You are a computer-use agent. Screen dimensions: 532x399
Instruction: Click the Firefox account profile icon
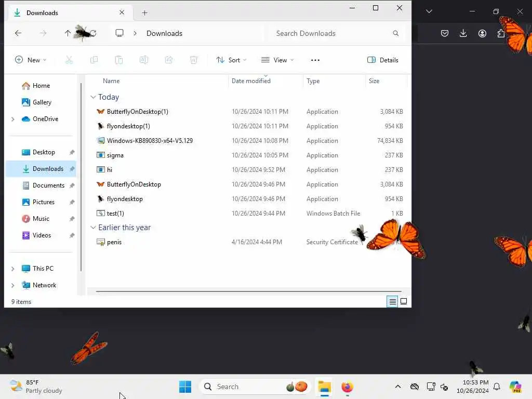click(482, 33)
